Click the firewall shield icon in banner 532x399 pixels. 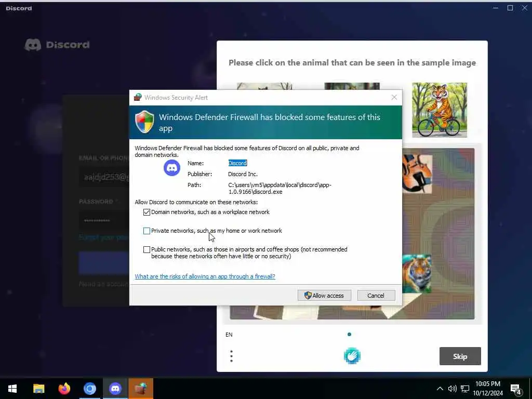(x=144, y=122)
